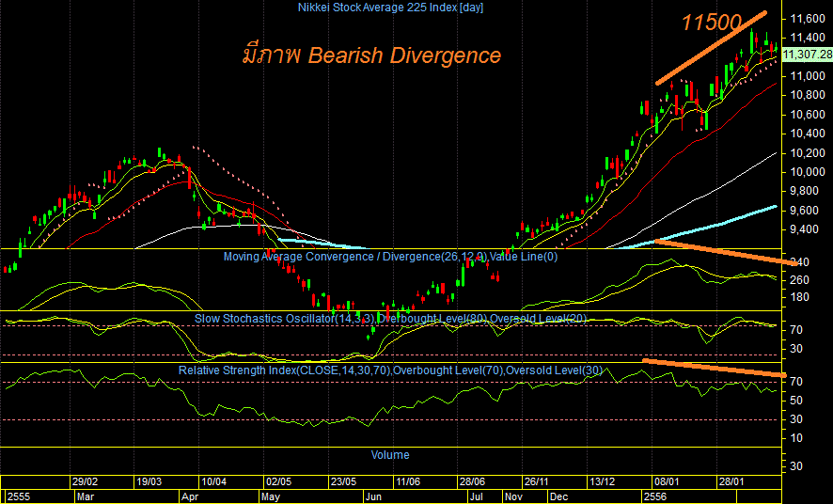Click the 10,400 price axis label

pyautogui.click(x=808, y=134)
